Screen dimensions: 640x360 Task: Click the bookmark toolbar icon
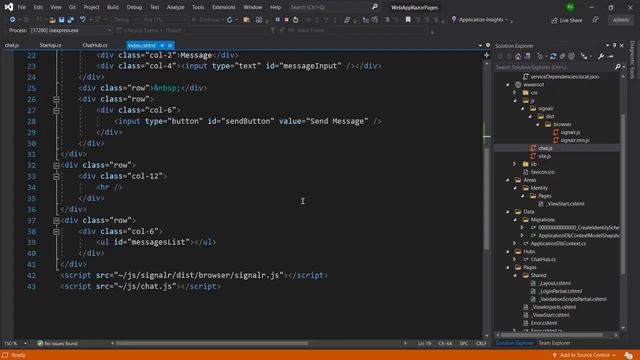pos(408,20)
